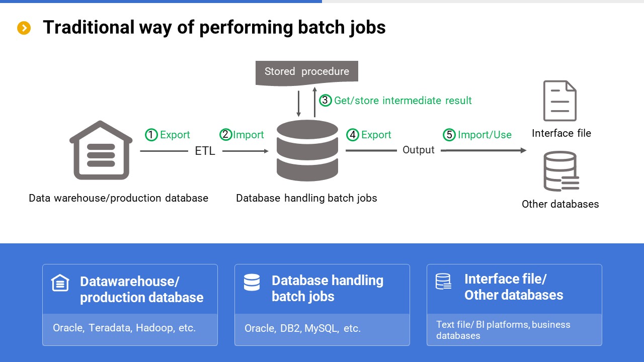644x362 pixels.
Task: Click the ETL label
Action: (x=205, y=151)
